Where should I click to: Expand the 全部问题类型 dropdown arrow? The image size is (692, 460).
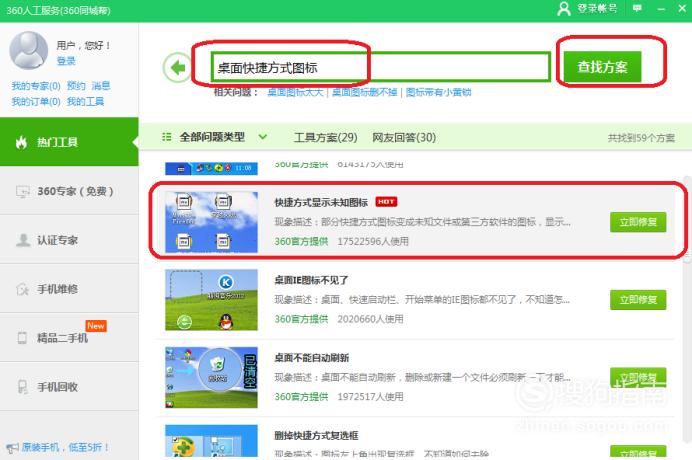coord(263,137)
